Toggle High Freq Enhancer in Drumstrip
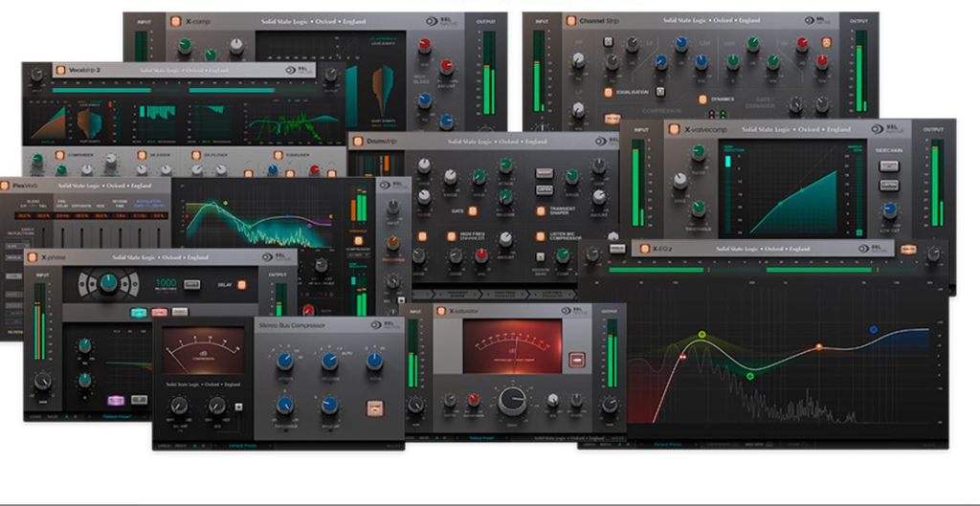The image size is (980, 506). click(x=451, y=236)
